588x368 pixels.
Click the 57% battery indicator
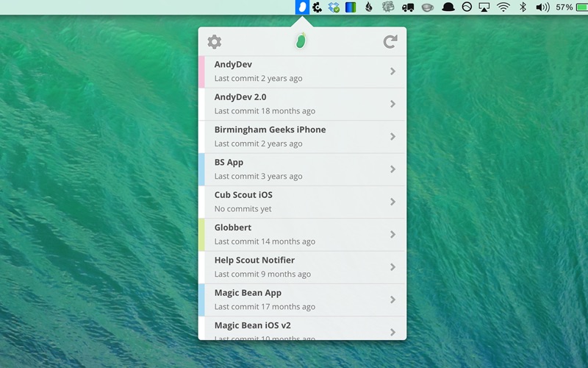coord(572,7)
